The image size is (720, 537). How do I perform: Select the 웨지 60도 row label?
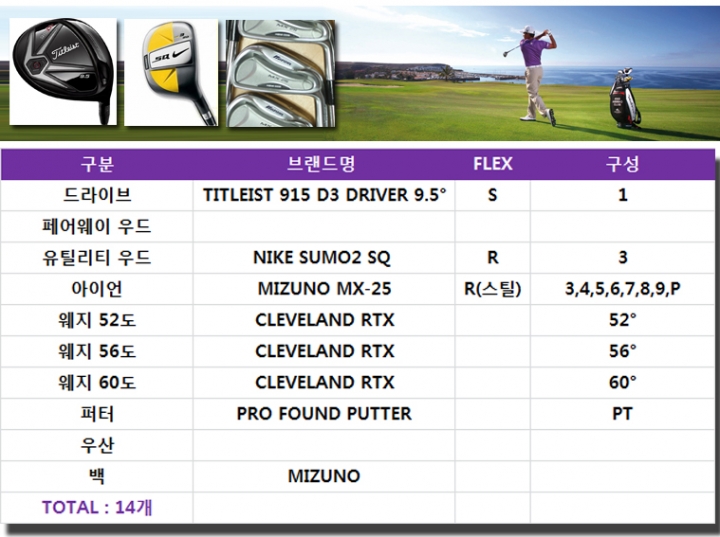click(x=97, y=383)
